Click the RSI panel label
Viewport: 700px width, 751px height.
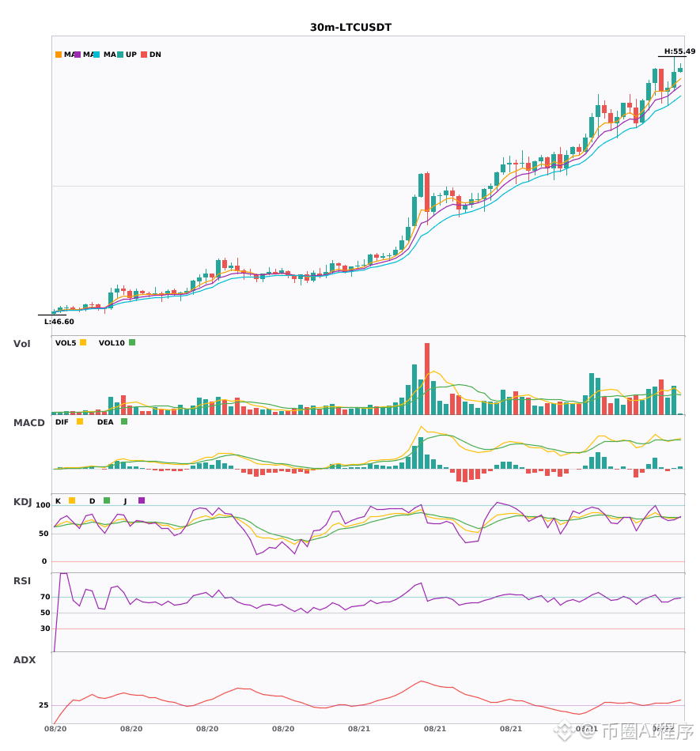click(x=22, y=581)
